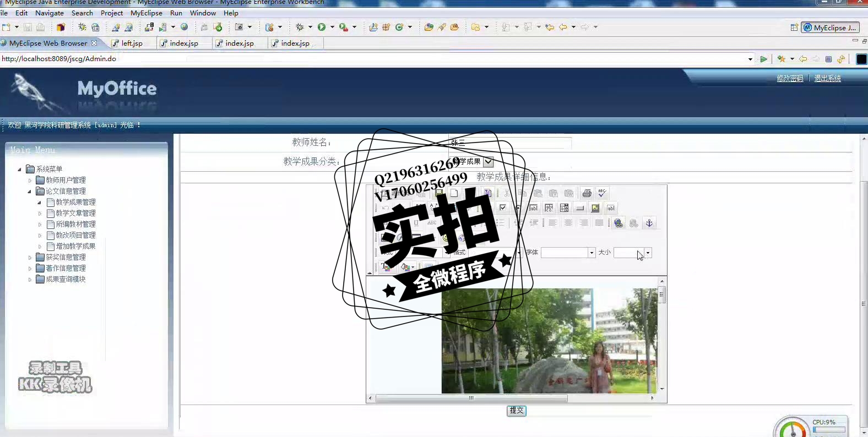Image resolution: width=868 pixels, height=437 pixels.
Task: Click the MyEclipse J... perspective button
Action: pos(829,28)
